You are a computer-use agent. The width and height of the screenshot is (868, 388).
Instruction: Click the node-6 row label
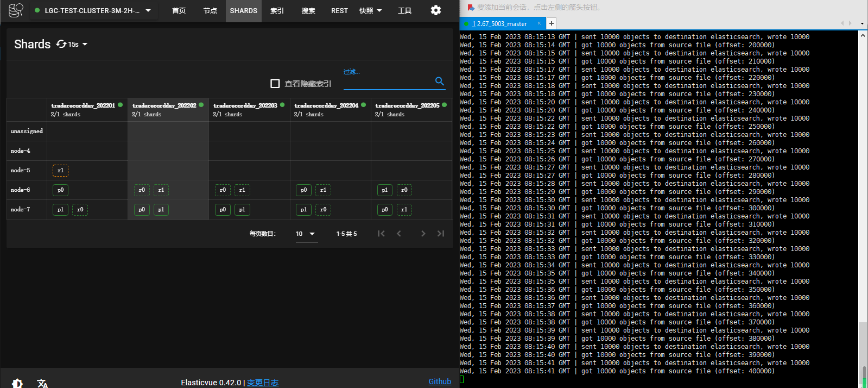pos(21,190)
